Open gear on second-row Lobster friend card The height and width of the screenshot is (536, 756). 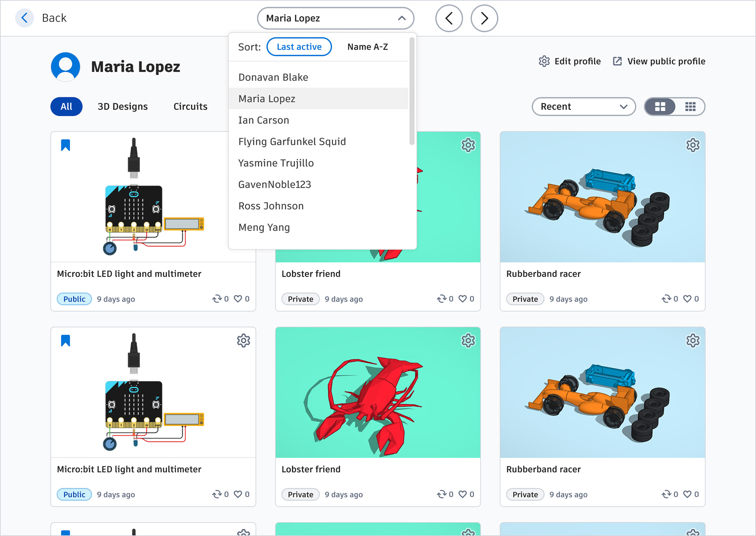(468, 341)
